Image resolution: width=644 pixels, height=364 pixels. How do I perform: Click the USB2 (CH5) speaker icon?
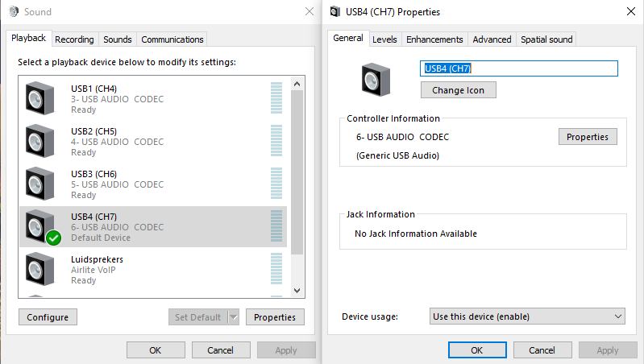coord(39,141)
